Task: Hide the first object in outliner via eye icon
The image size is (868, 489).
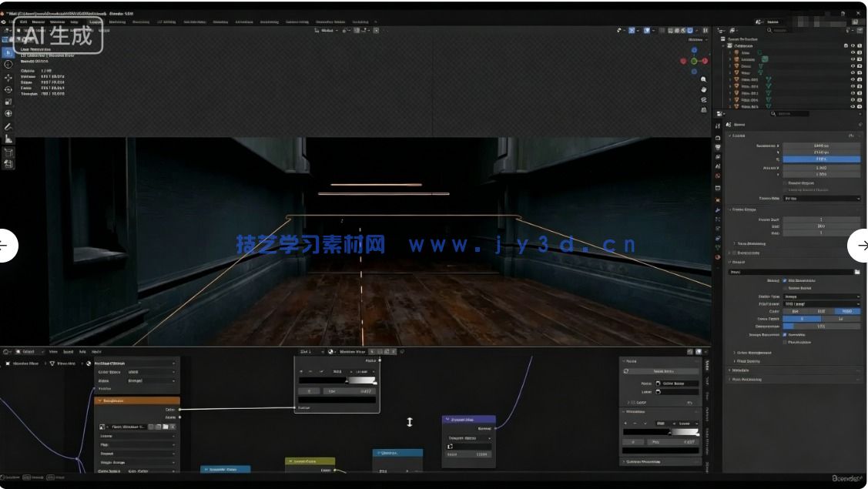Action: (853, 52)
